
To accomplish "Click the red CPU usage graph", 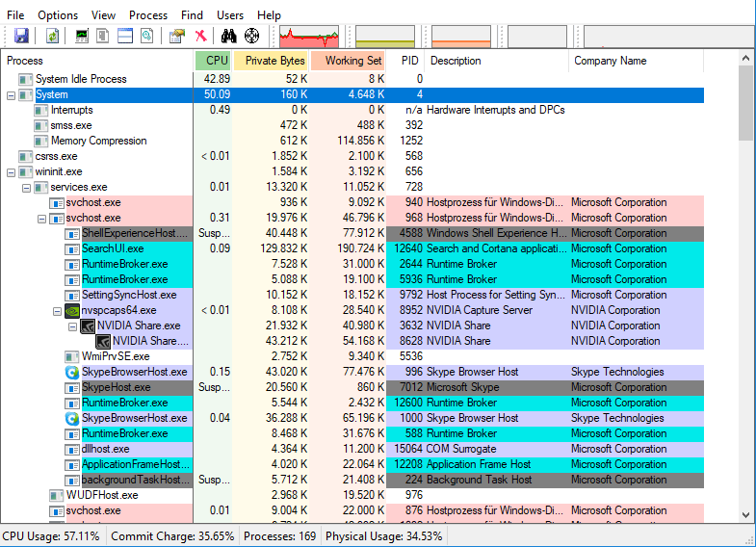I will [309, 37].
